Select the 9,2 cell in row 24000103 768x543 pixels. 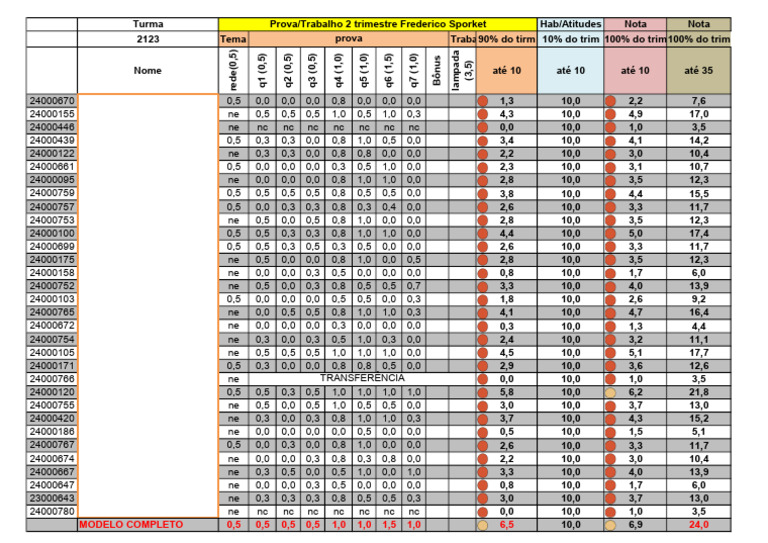[x=698, y=299]
